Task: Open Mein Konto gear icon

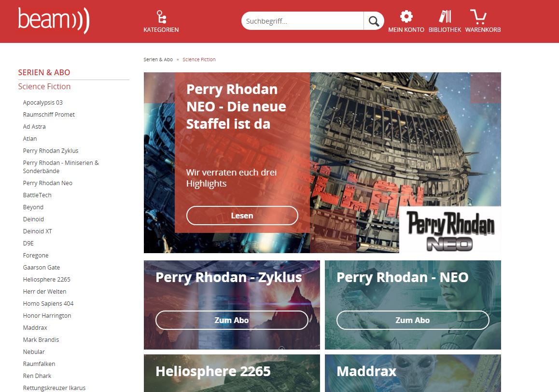Action: click(x=406, y=16)
